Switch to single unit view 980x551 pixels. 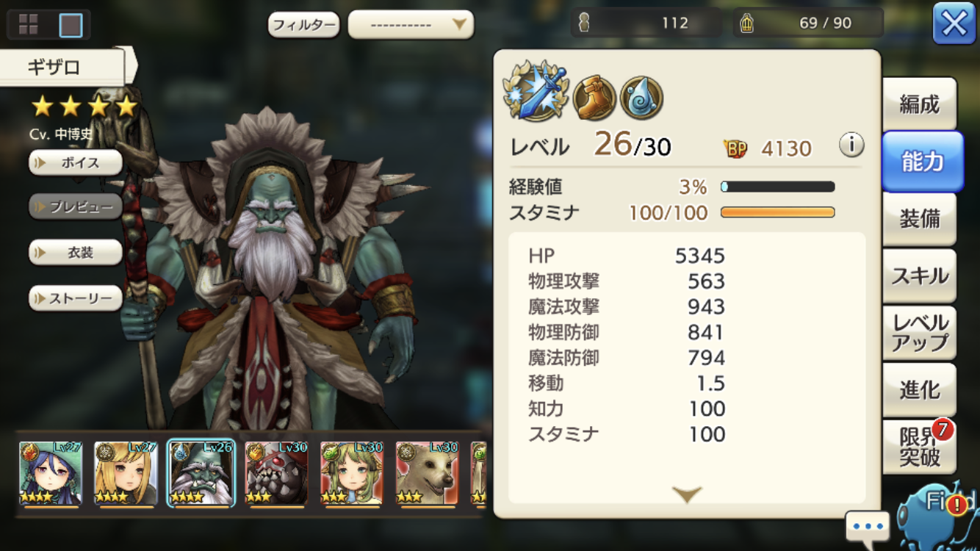pyautogui.click(x=71, y=25)
